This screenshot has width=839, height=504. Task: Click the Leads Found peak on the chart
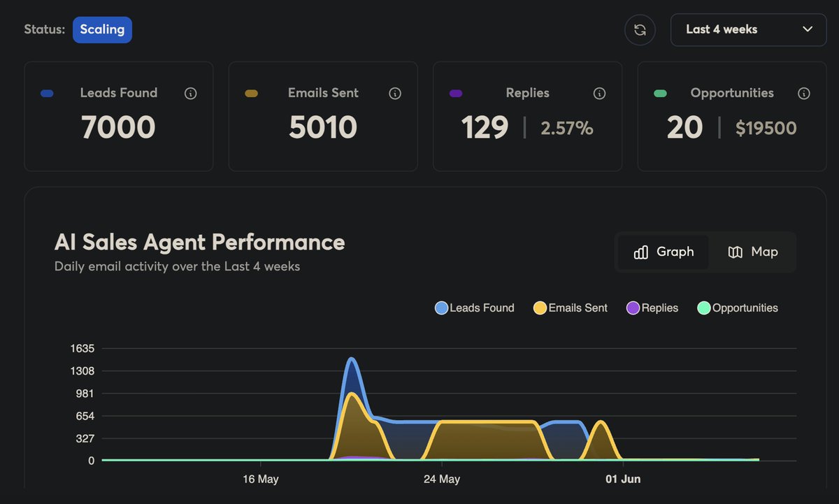(x=352, y=359)
